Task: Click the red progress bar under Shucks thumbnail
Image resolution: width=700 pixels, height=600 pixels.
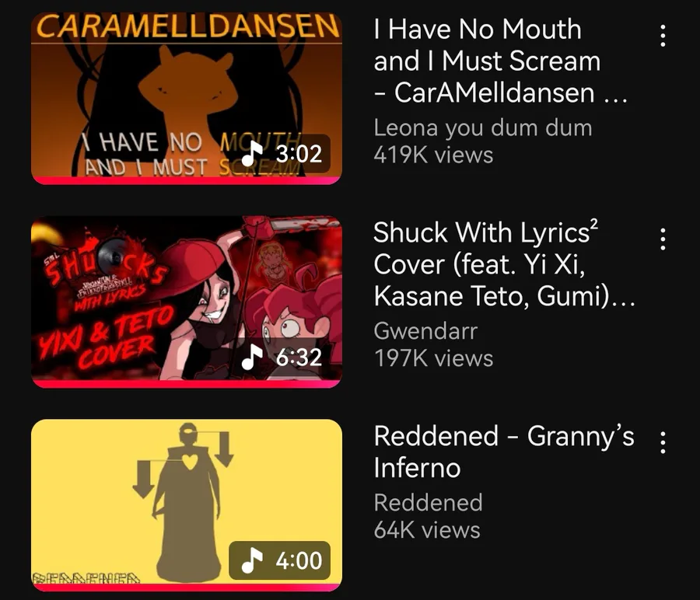Action: (x=187, y=384)
